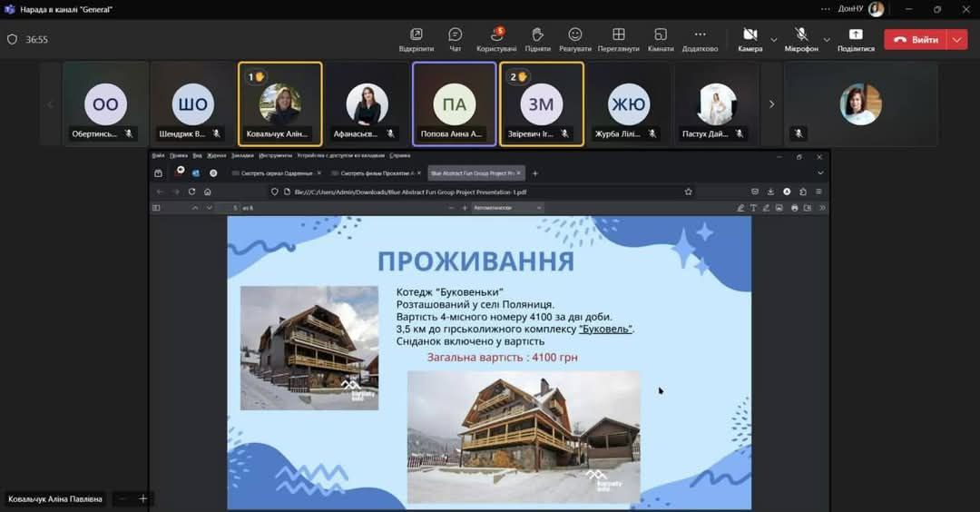Go to next PDF page arrow
980x512 pixels.
(x=210, y=208)
